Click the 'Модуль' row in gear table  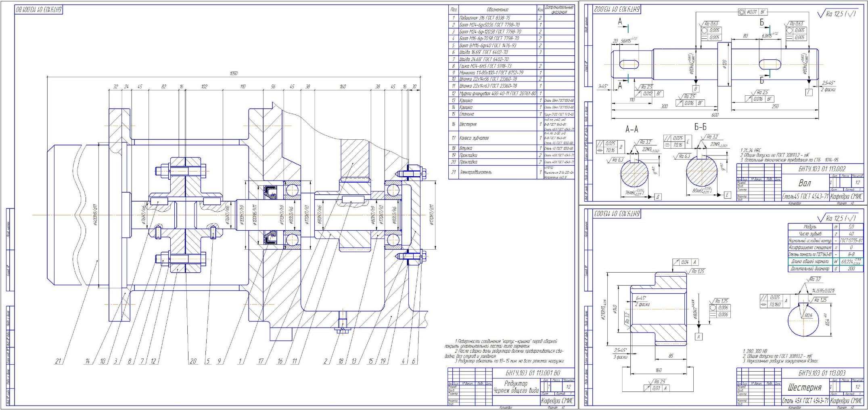[x=825, y=227]
